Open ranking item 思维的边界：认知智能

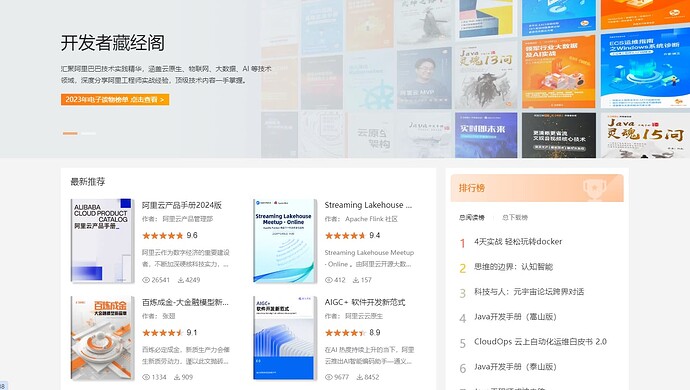pos(513,267)
